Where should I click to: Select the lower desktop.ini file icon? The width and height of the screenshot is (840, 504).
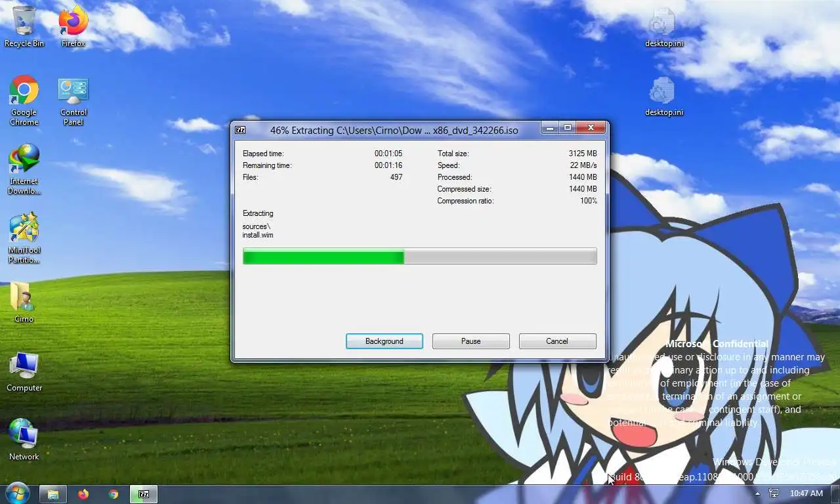point(664,96)
